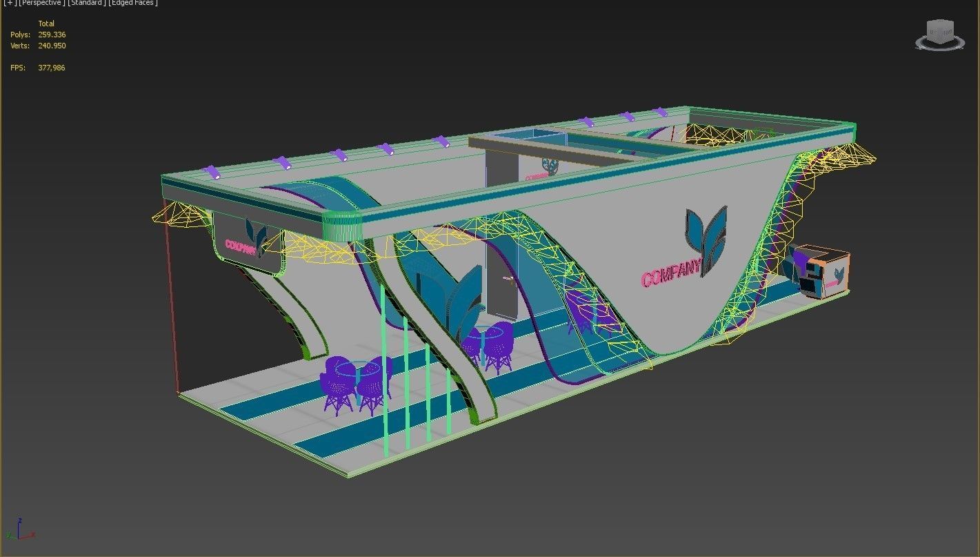
Task: Click the Total header in viewport statistics
Action: click(46, 23)
